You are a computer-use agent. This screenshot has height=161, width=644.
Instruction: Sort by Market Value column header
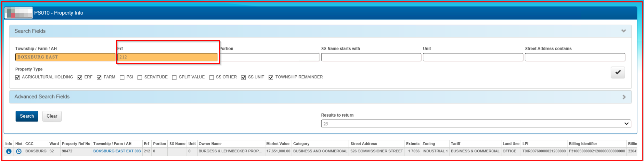point(278,144)
